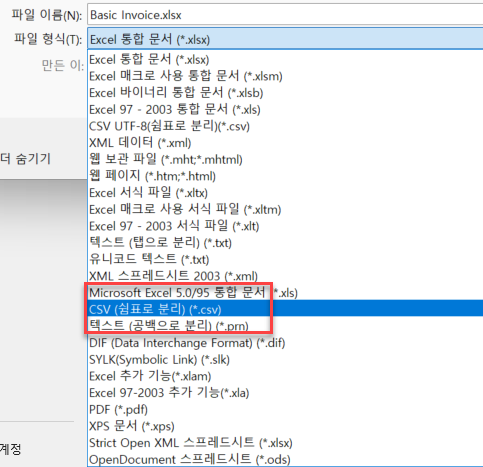Select Excel 97 - 2003 통합 문서 (*.xls)
The height and width of the screenshot is (467, 483).
(x=285, y=110)
